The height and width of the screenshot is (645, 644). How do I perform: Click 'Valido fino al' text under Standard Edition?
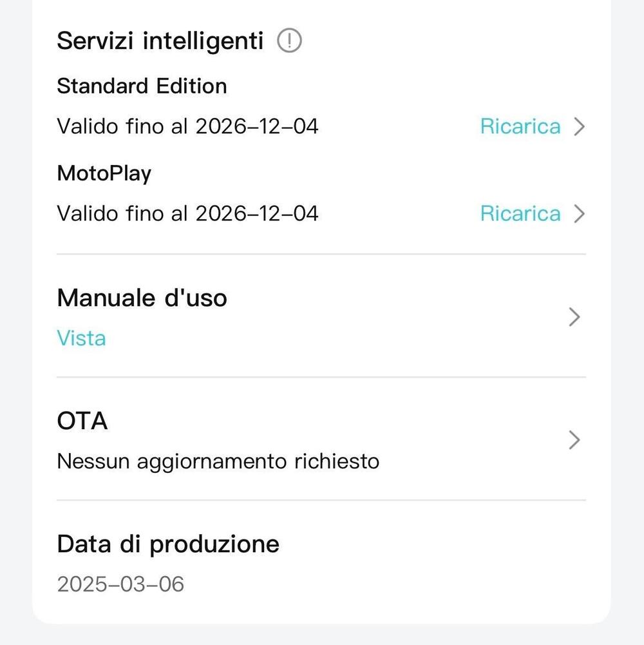tap(123, 126)
